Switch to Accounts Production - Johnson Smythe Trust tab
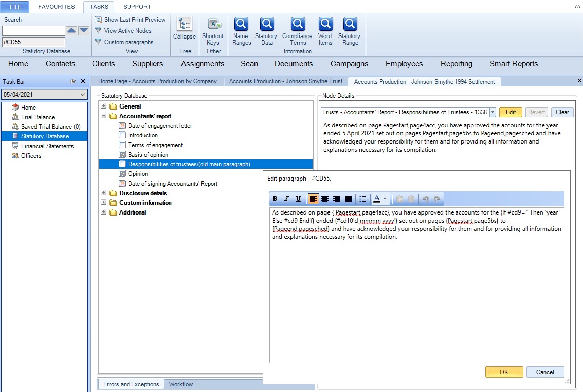The width and height of the screenshot is (583, 392). pos(285,81)
